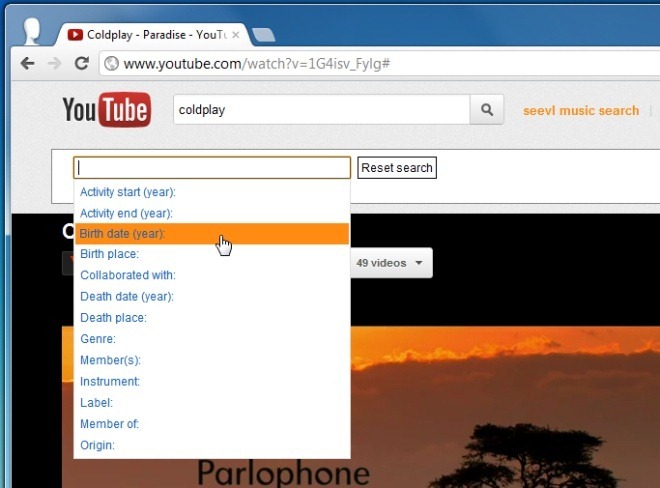Click the globe site-info icon in the address bar
Viewport: 660px width, 488px height.
[x=112, y=64]
